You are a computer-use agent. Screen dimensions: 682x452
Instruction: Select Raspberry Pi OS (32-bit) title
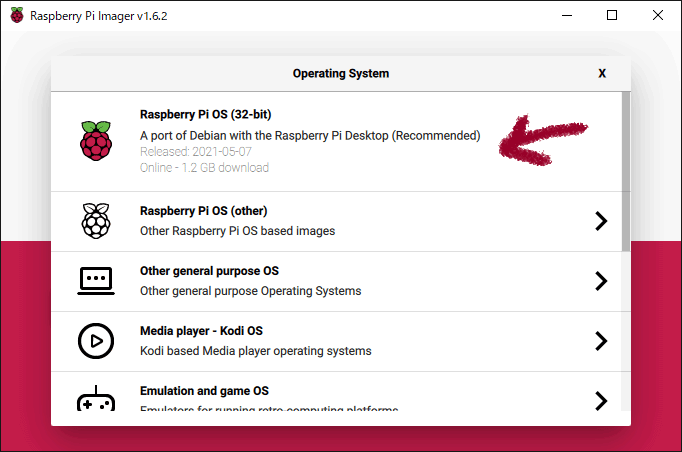[206, 114]
